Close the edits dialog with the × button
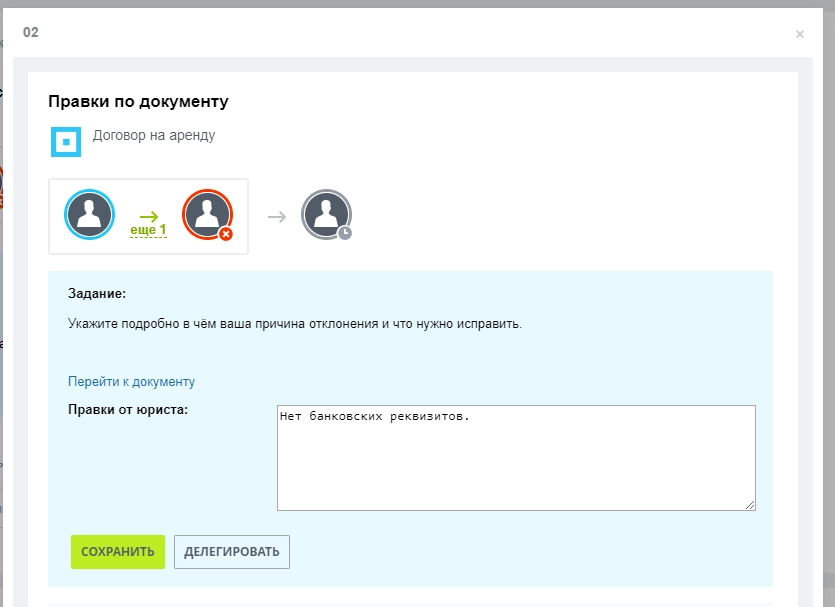 point(799,33)
